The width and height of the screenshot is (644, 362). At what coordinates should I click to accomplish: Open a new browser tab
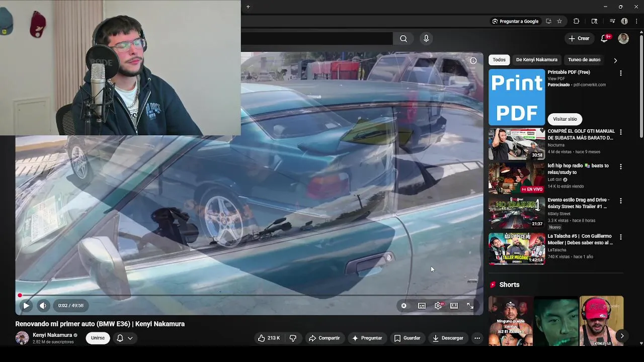(x=248, y=7)
